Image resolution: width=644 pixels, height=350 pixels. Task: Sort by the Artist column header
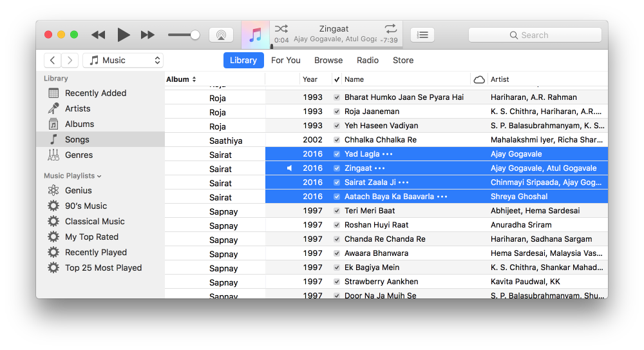point(548,79)
